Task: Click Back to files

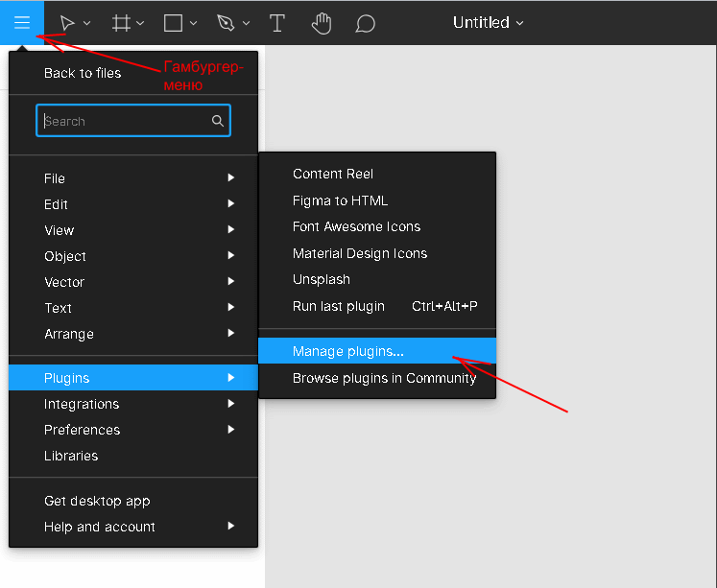Action: [x=83, y=73]
